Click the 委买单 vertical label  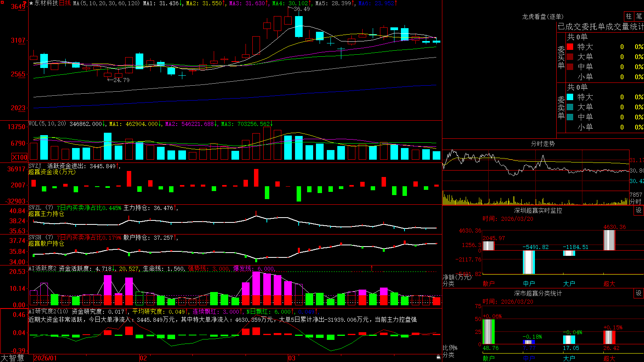click(x=561, y=58)
